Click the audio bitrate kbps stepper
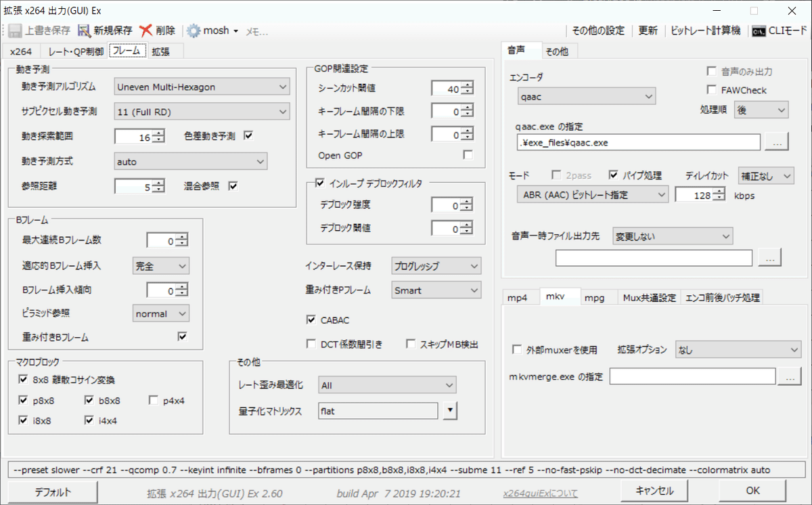 pos(719,195)
